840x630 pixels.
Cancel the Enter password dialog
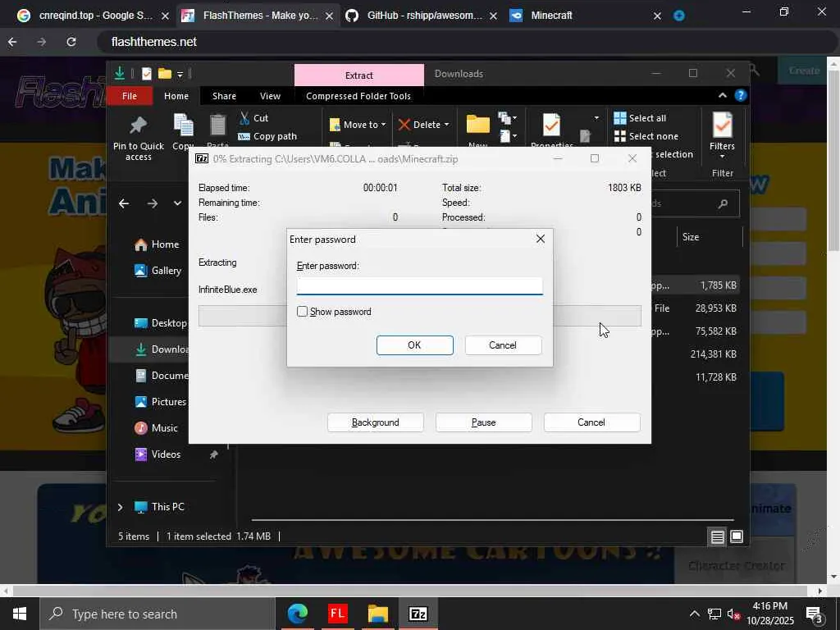(503, 345)
